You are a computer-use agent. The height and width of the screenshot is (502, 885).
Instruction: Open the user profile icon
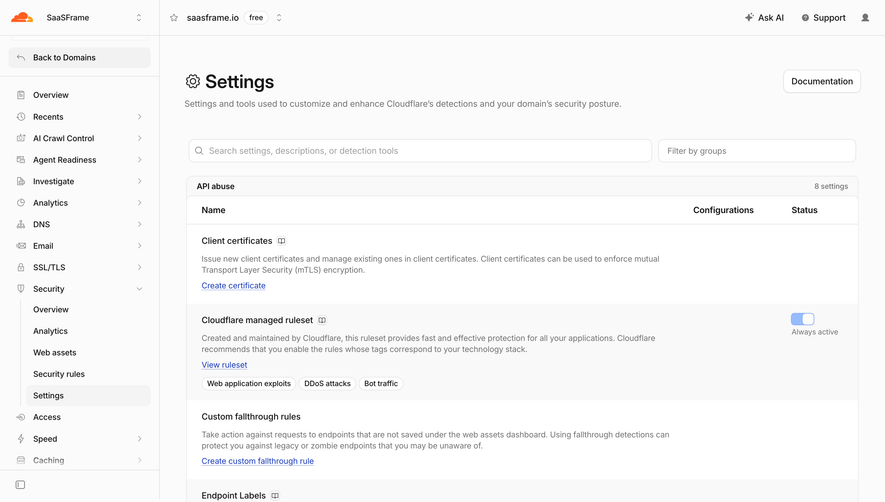(x=865, y=18)
